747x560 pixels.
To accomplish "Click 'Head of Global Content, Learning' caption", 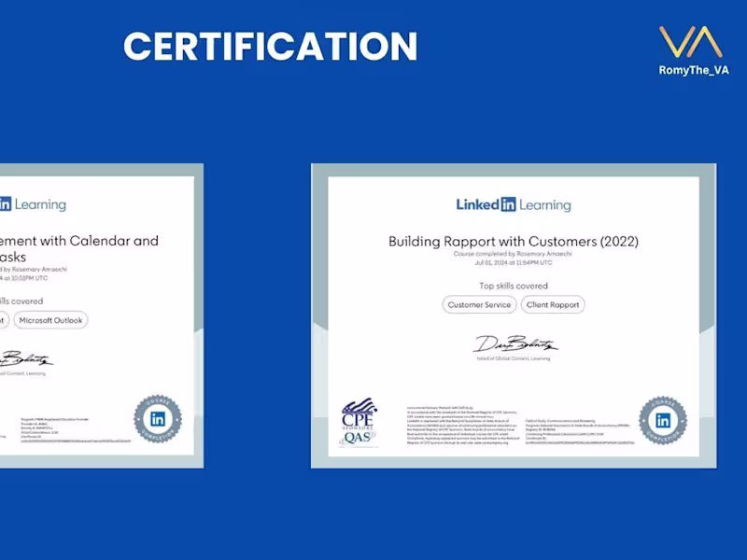I will [514, 358].
